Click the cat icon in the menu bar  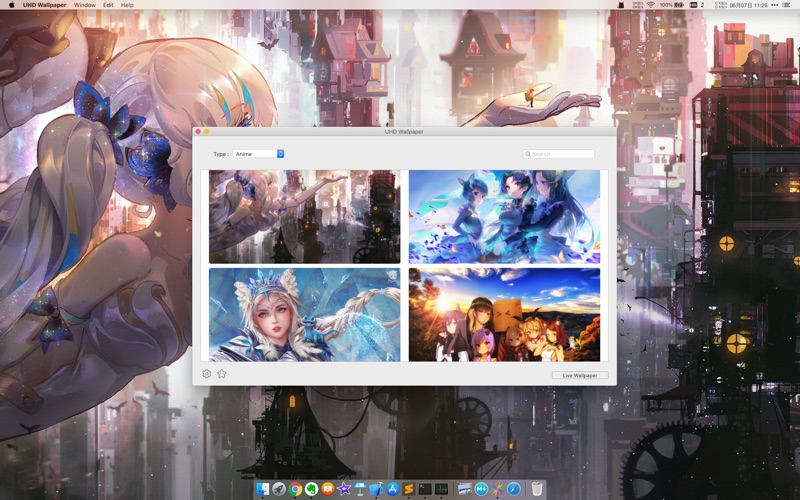pyautogui.click(x=621, y=5)
